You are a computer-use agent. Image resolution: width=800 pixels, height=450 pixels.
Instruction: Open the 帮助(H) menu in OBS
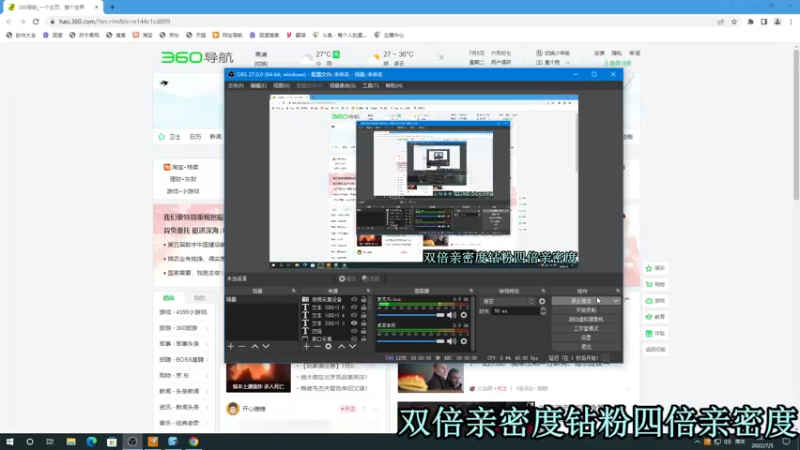tap(394, 86)
